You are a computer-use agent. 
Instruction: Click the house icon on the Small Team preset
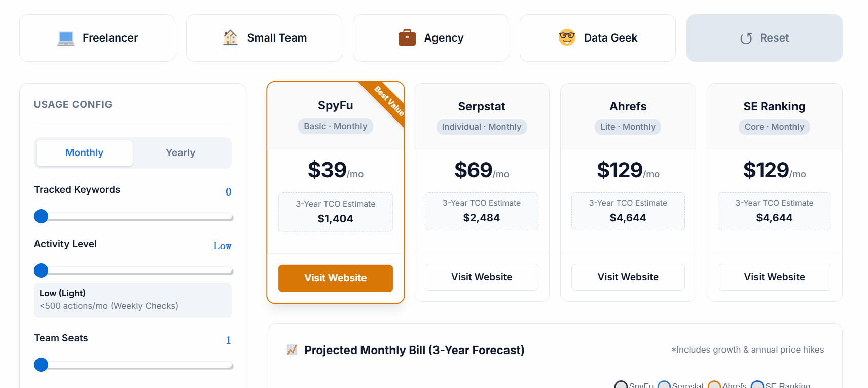[x=231, y=37]
